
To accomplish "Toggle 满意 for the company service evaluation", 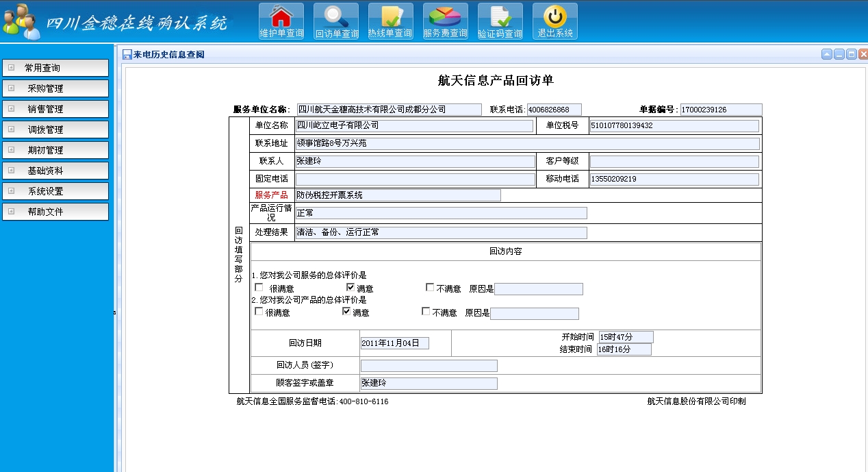I will pos(350,288).
